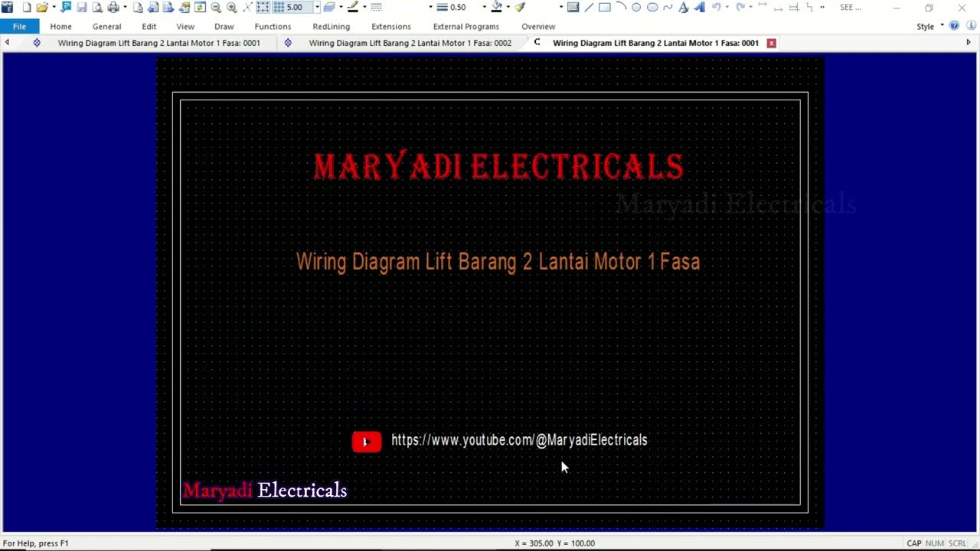The height and width of the screenshot is (551, 980).
Task: Open the grid size 5.00 dropdown
Action: click(317, 7)
